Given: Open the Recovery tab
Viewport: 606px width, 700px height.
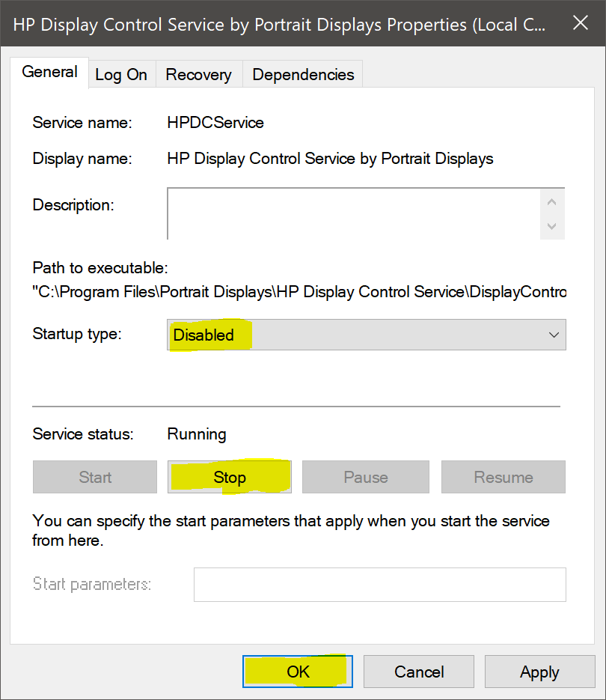Looking at the screenshot, I should (x=198, y=75).
